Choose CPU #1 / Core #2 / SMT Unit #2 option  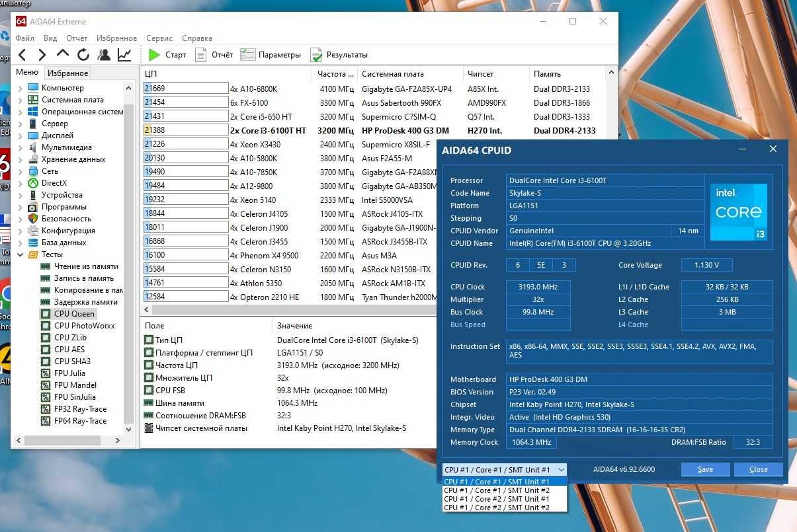tap(505, 508)
